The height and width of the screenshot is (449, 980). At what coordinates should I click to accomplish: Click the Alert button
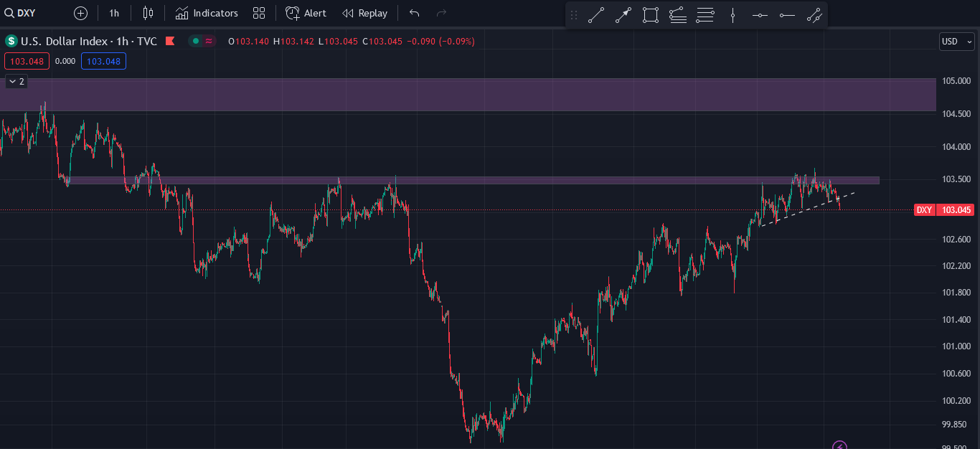pyautogui.click(x=306, y=13)
